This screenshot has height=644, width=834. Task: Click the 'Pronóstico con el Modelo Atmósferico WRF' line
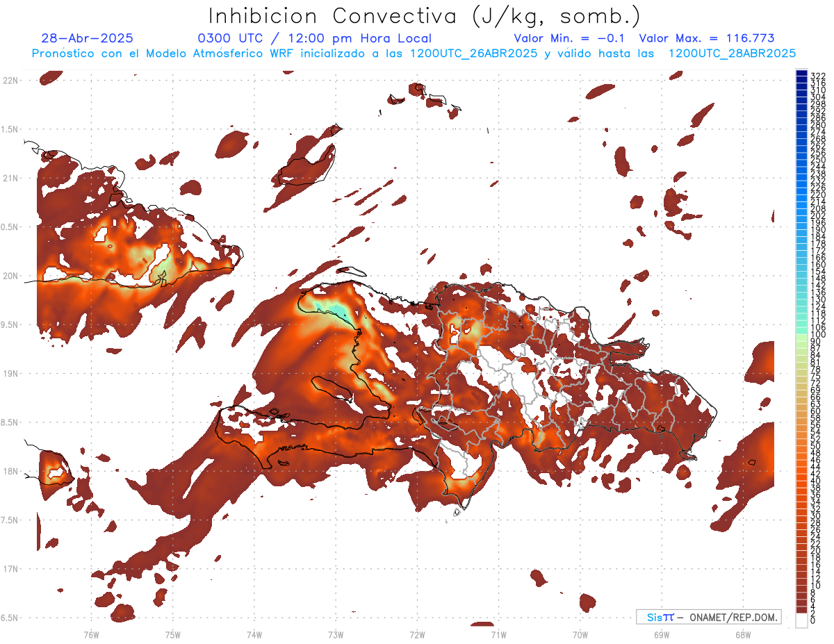414,53
